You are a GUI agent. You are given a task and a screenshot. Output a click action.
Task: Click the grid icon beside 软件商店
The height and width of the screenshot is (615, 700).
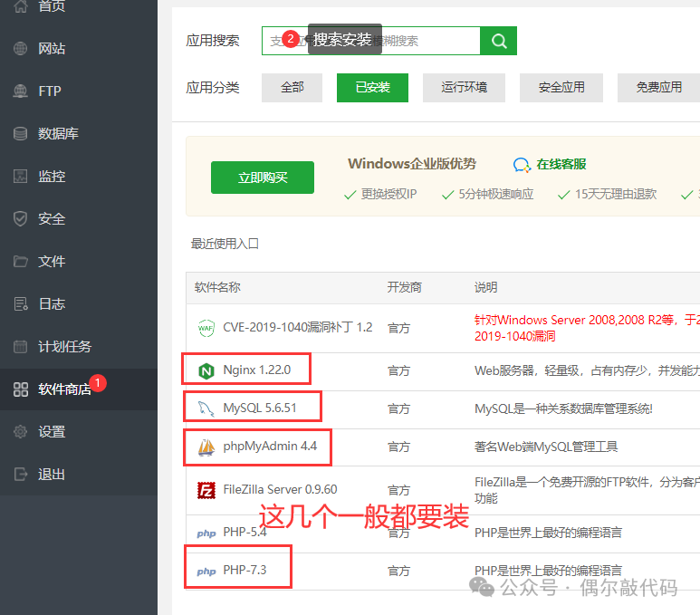21,389
